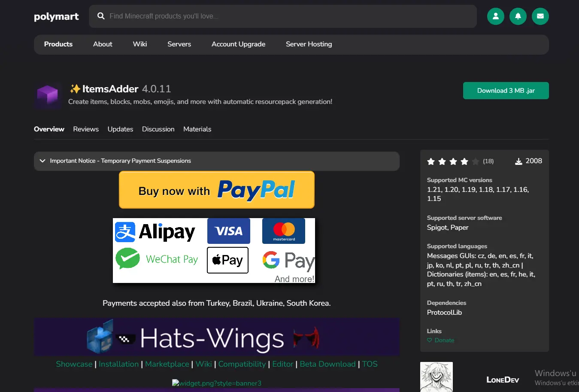The image size is (579, 392).
Task: Open the Showcase link
Action: [x=74, y=364]
